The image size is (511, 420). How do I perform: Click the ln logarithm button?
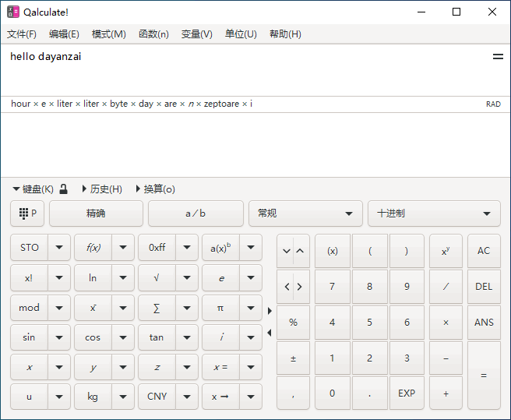(x=93, y=278)
